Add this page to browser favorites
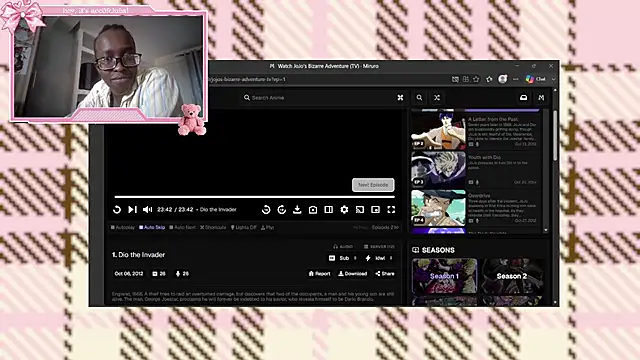Viewport: 640px width, 360px height. click(x=476, y=80)
